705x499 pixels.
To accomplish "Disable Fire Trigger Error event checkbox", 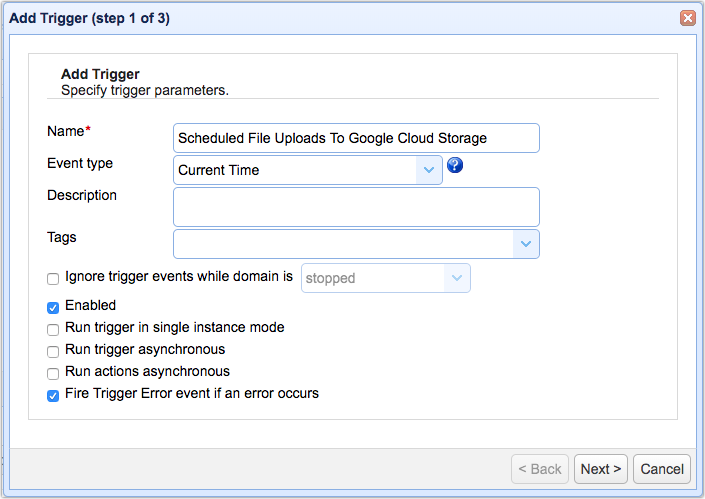I will pyautogui.click(x=53, y=395).
